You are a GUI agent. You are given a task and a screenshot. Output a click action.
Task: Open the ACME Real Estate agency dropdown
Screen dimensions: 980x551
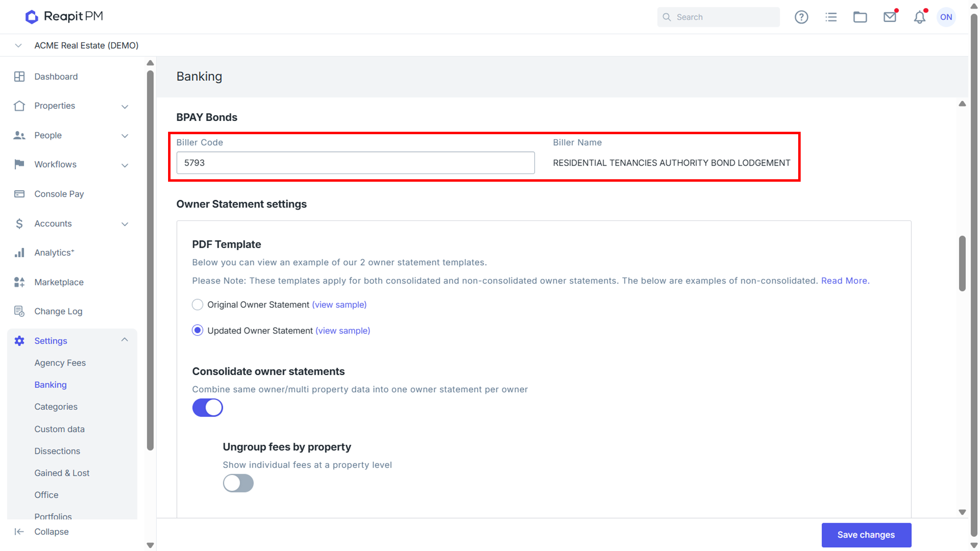point(19,46)
